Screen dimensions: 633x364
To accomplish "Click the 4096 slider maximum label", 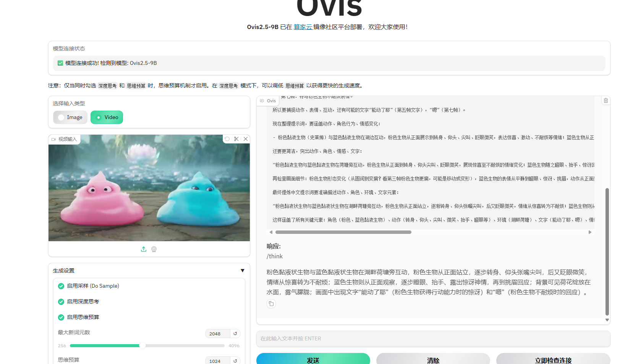I will coord(234,346).
